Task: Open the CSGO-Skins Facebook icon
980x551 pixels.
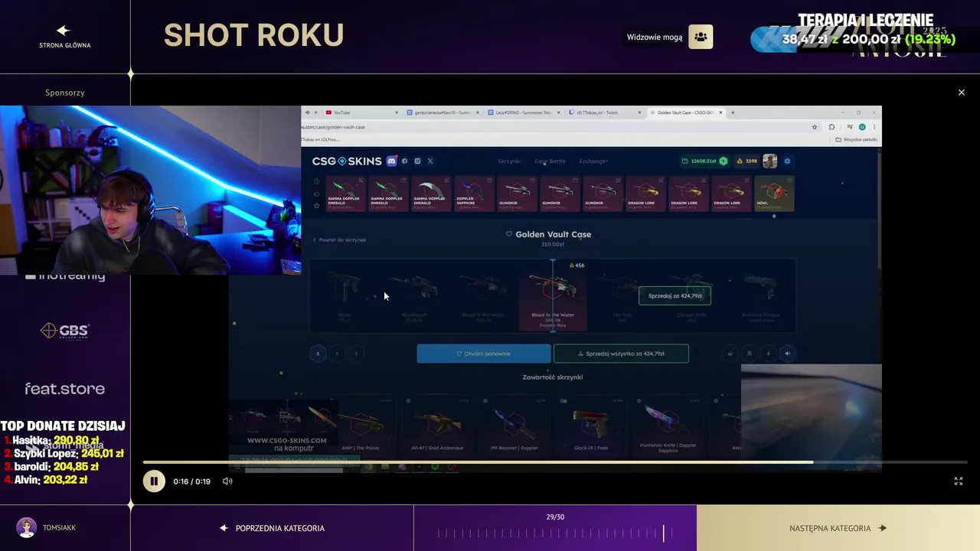Action: click(x=405, y=161)
